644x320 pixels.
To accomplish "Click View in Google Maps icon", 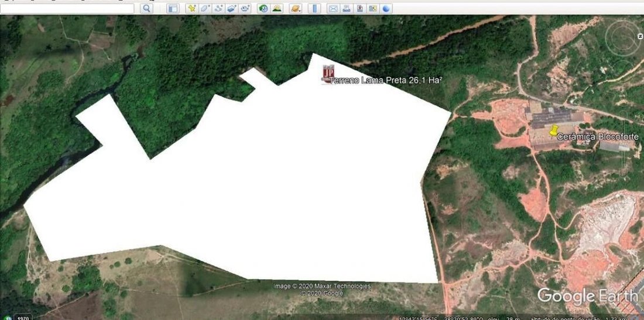I will [373, 8].
